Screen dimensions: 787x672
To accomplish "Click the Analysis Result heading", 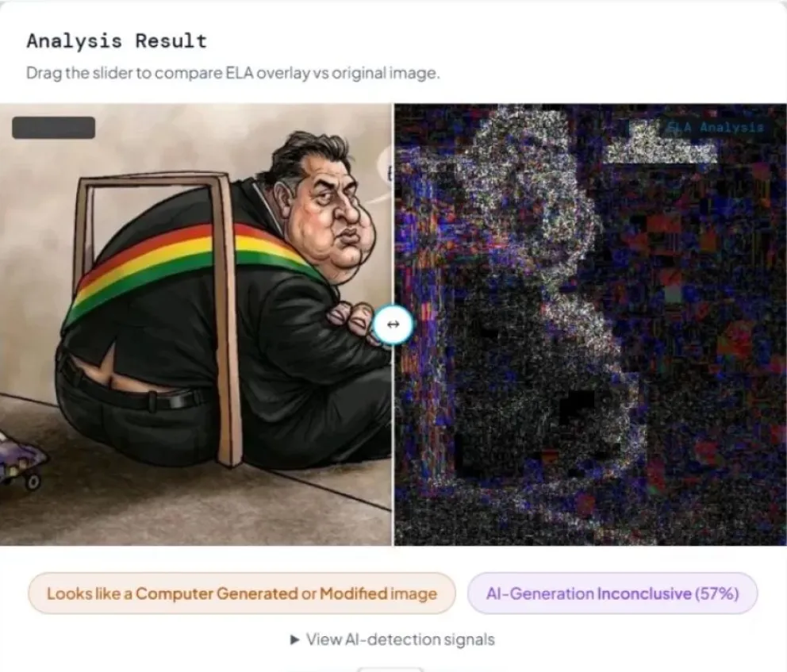I will [x=117, y=40].
